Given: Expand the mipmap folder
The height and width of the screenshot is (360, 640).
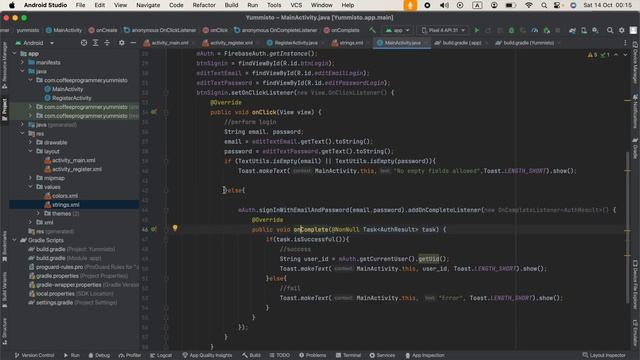Looking at the screenshot, I should (30, 178).
